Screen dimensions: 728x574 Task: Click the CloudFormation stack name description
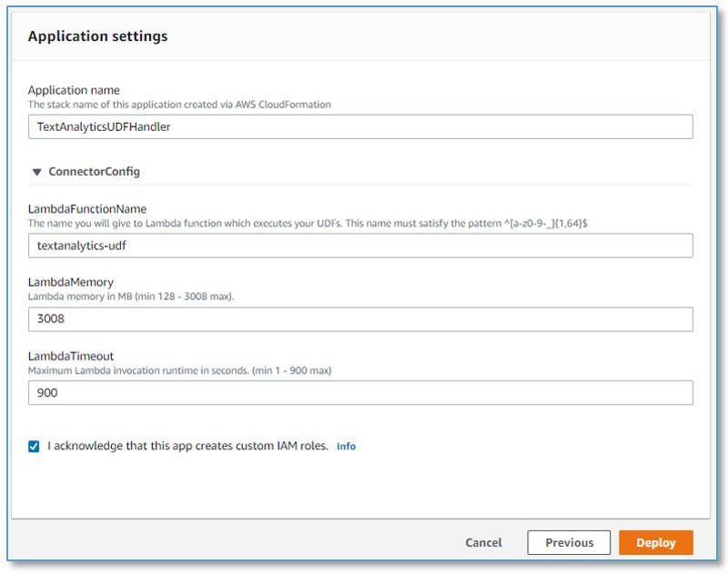click(x=179, y=105)
